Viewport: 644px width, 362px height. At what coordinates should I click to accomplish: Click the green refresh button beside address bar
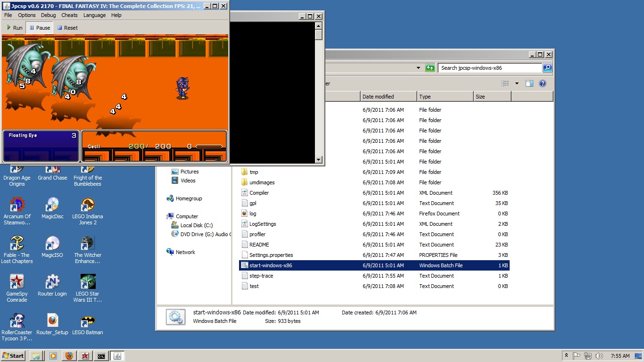click(x=430, y=68)
